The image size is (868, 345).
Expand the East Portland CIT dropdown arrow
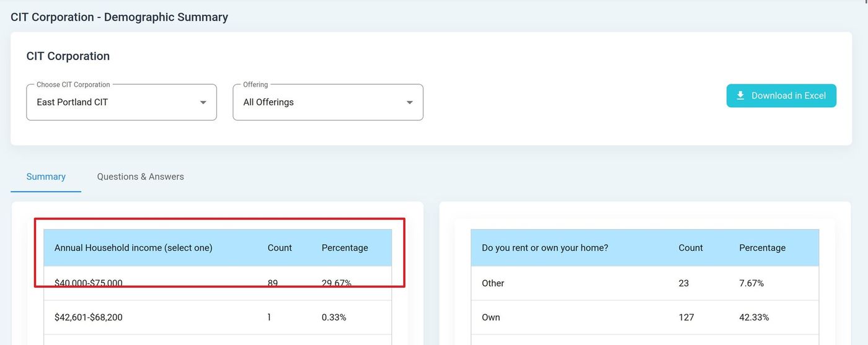tap(203, 102)
